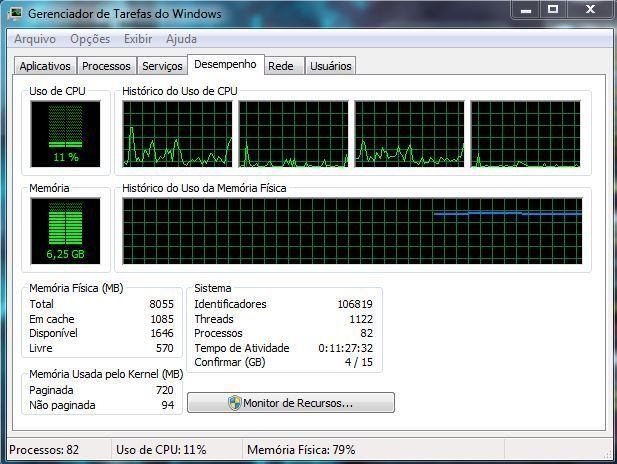Image resolution: width=617 pixels, height=464 pixels.
Task: Open the Arquivo menu
Action: 35,39
